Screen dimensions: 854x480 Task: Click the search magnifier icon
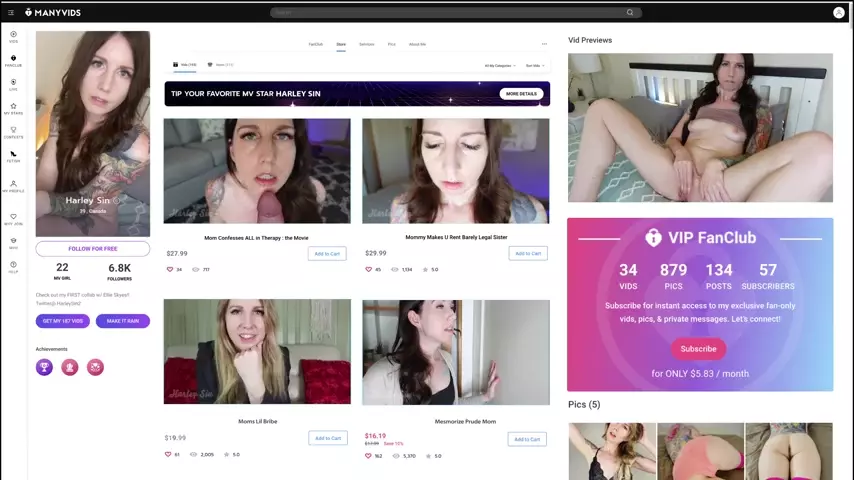pyautogui.click(x=630, y=13)
